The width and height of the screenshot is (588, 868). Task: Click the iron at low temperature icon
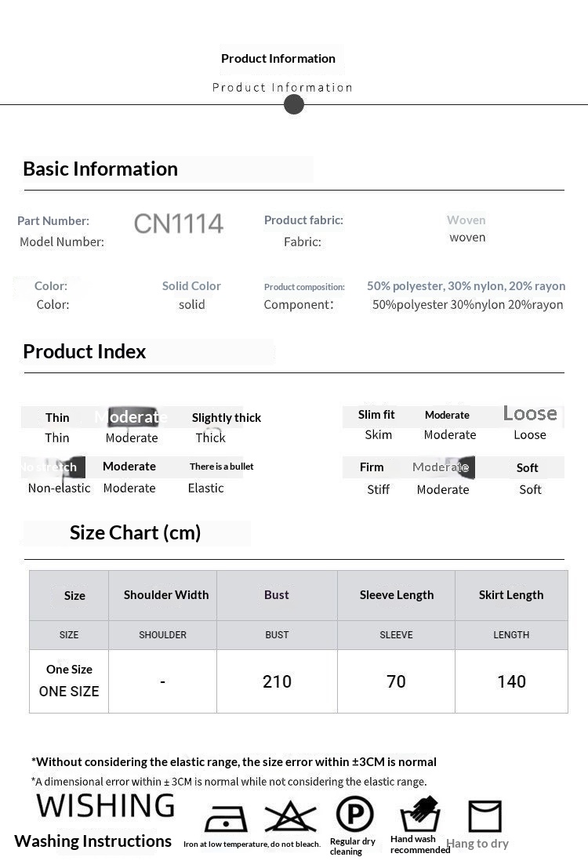tap(226, 818)
